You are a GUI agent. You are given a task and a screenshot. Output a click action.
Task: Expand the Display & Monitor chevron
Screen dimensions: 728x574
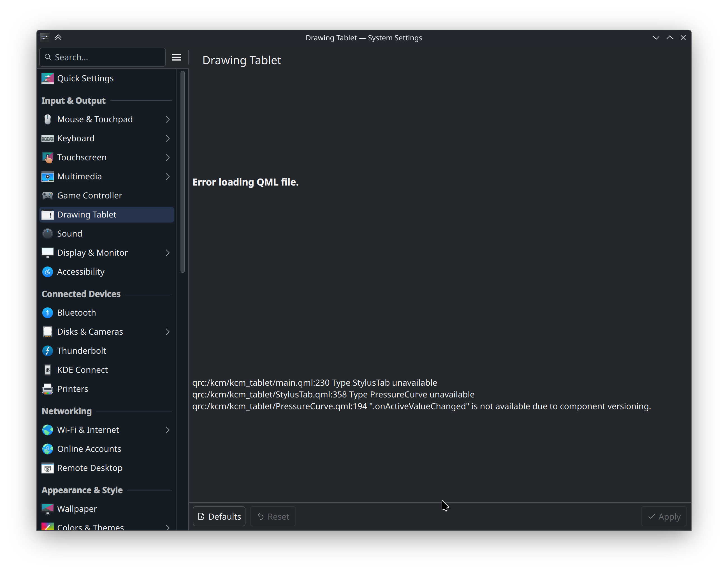(x=167, y=253)
